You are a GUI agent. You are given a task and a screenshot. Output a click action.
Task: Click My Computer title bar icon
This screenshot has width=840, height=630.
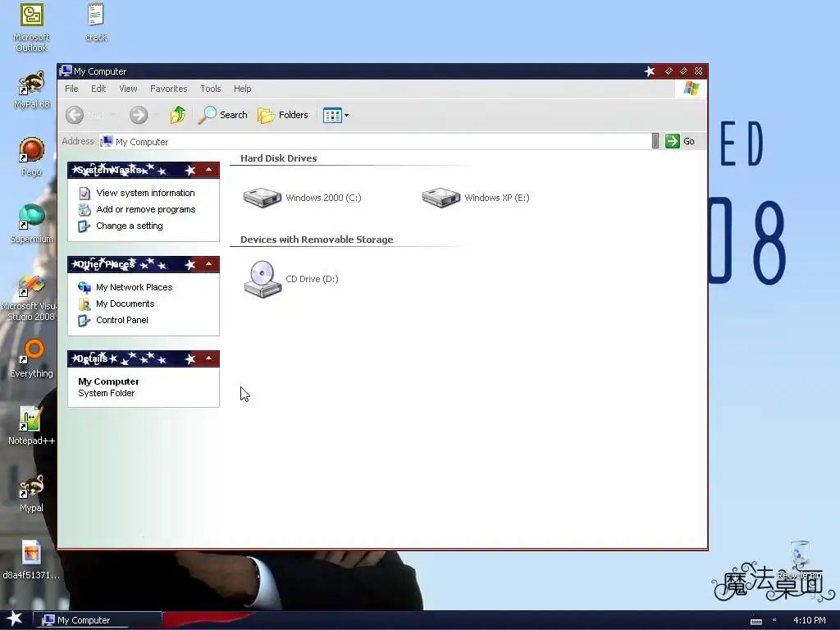[66, 71]
